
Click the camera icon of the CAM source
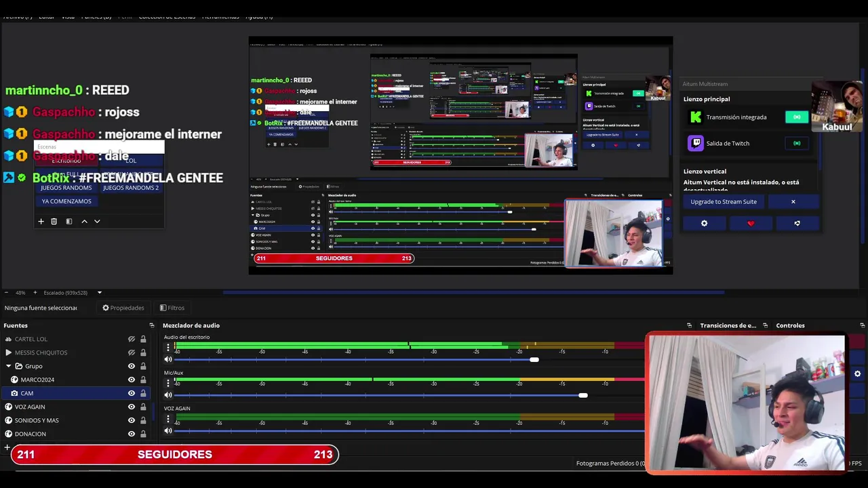(x=14, y=393)
